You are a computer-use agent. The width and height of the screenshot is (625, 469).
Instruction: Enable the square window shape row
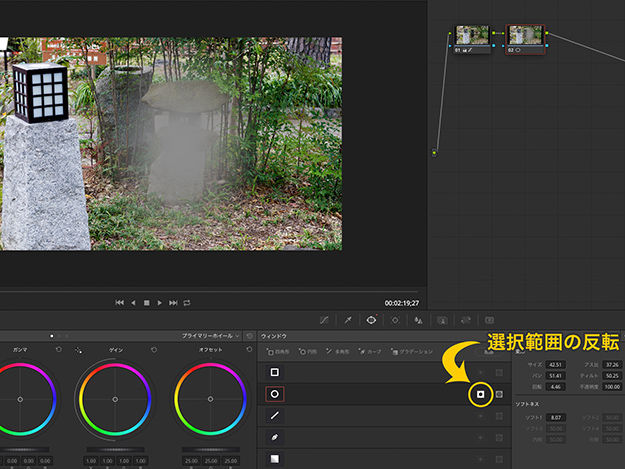coord(275,372)
